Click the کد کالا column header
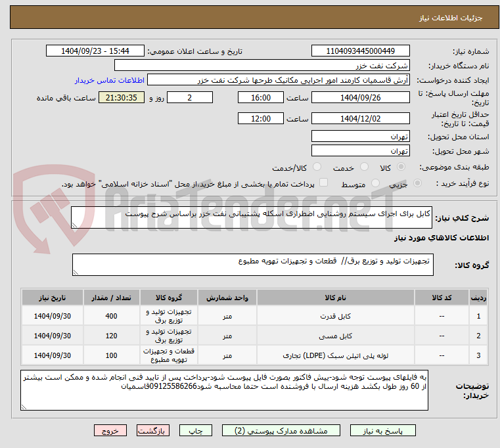The width and height of the screenshot is (500, 448). click(x=442, y=298)
